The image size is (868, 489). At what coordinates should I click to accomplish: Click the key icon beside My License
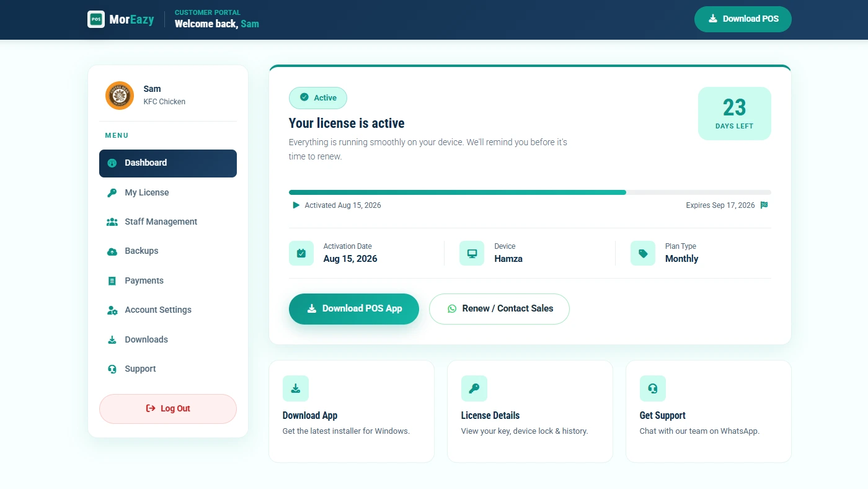point(112,193)
